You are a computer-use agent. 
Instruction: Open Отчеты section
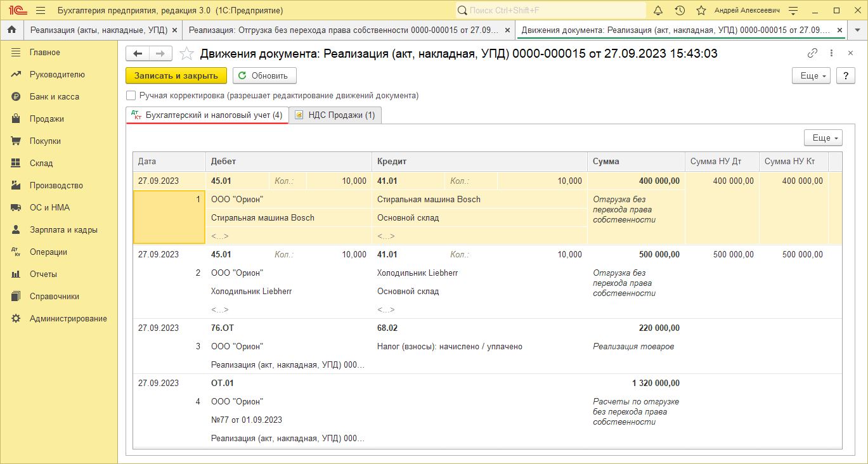[x=58, y=274]
